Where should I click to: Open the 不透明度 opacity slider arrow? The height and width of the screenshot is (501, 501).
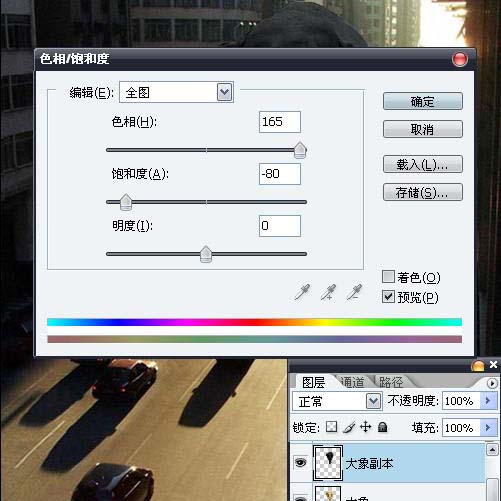point(488,400)
